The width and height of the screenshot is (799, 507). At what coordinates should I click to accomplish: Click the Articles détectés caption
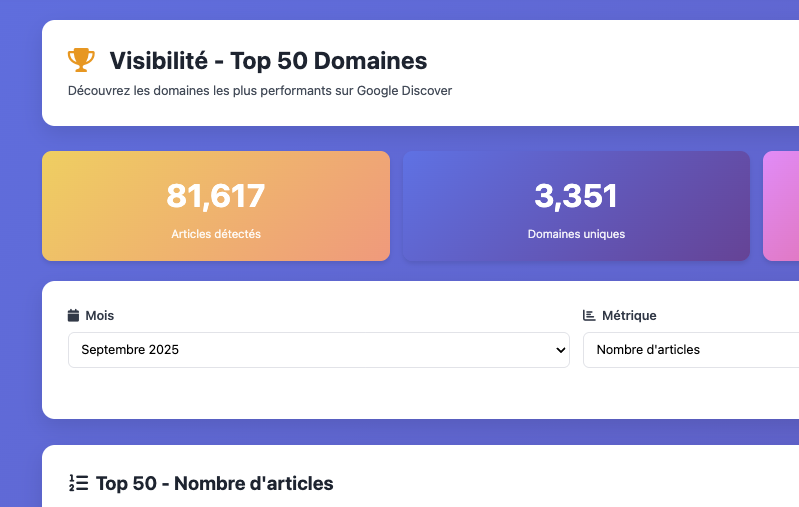point(216,234)
